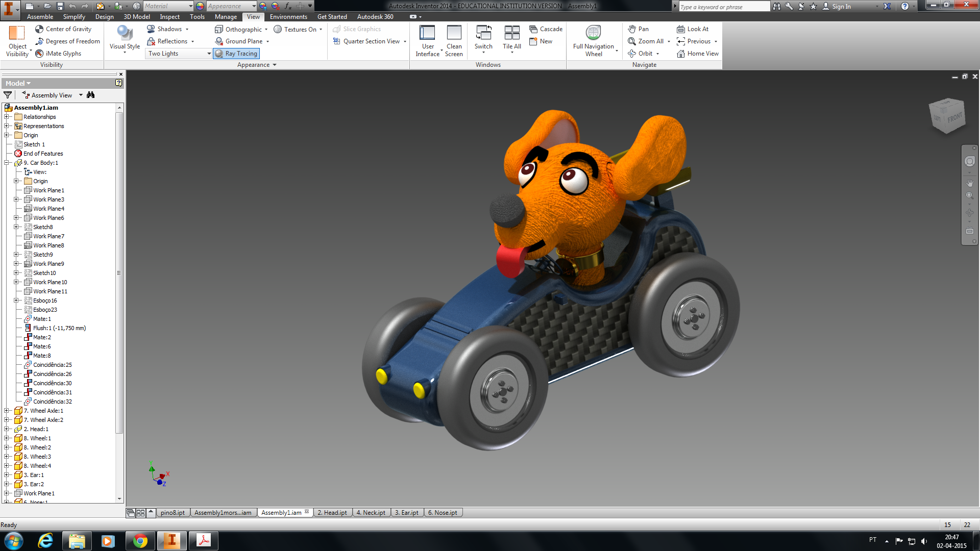Image resolution: width=980 pixels, height=551 pixels.
Task: Select the Look At tool
Action: pyautogui.click(x=693, y=29)
